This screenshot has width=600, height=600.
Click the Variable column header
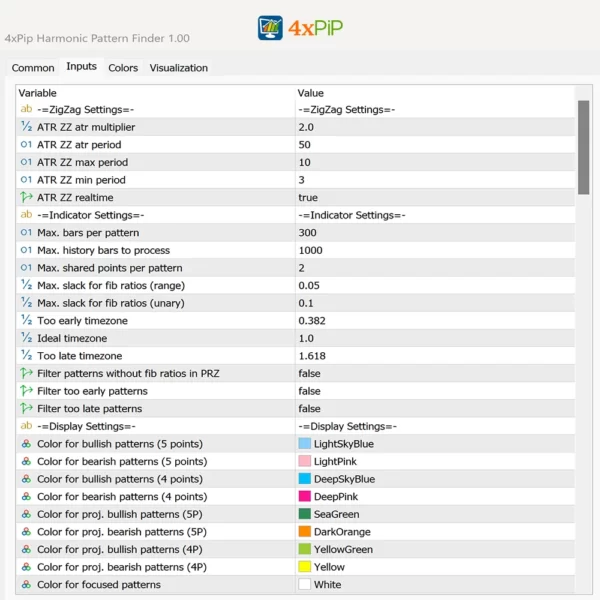pyautogui.click(x=38, y=93)
